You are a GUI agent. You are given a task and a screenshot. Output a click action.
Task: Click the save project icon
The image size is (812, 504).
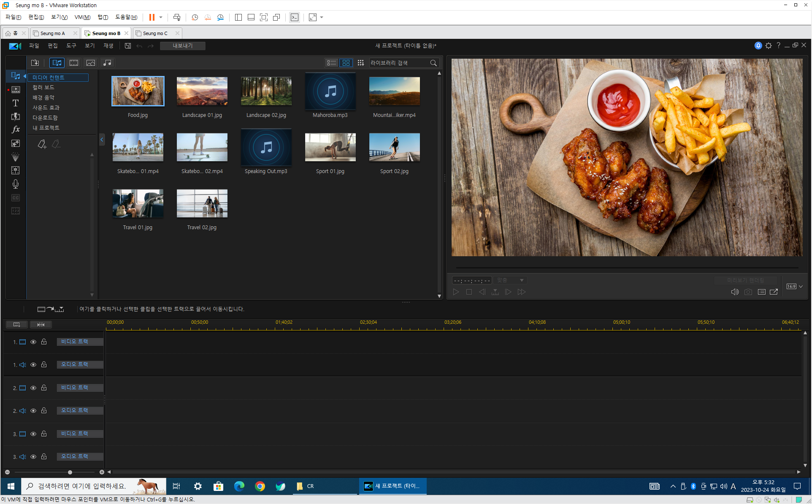point(128,46)
